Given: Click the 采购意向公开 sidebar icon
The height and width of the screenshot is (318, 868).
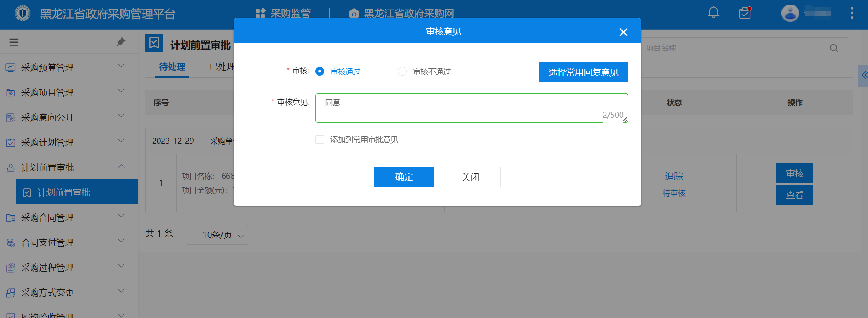Looking at the screenshot, I should [10, 118].
